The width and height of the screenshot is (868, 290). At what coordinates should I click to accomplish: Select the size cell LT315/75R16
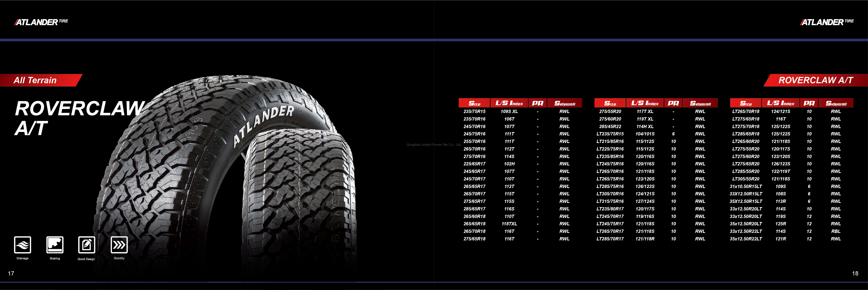pos(610,201)
